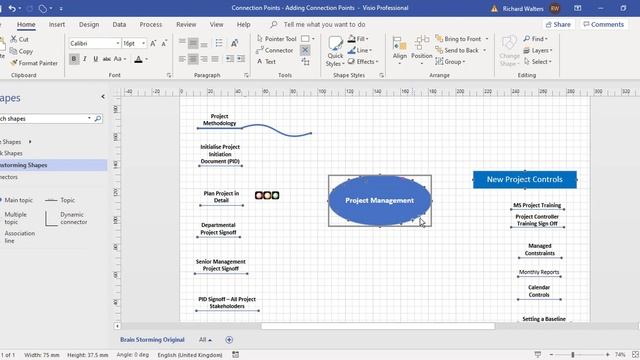Toggle center horizontal alignment
The height and width of the screenshot is (360, 640).
point(193,59)
